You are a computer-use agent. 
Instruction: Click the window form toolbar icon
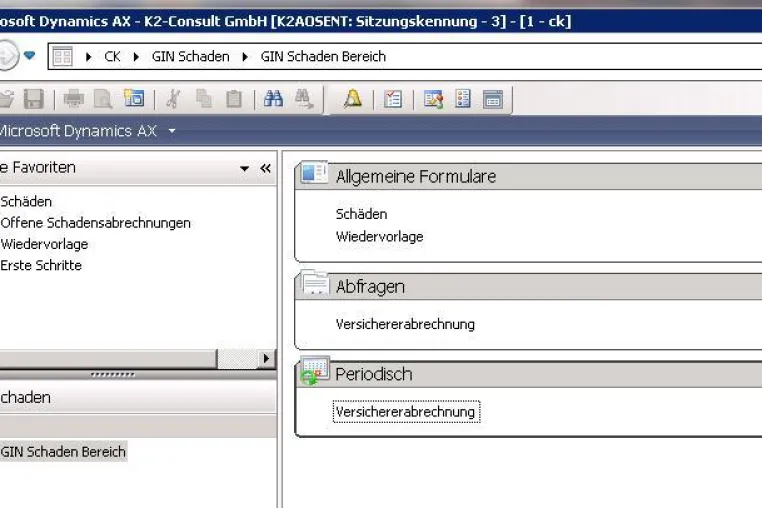(493, 99)
